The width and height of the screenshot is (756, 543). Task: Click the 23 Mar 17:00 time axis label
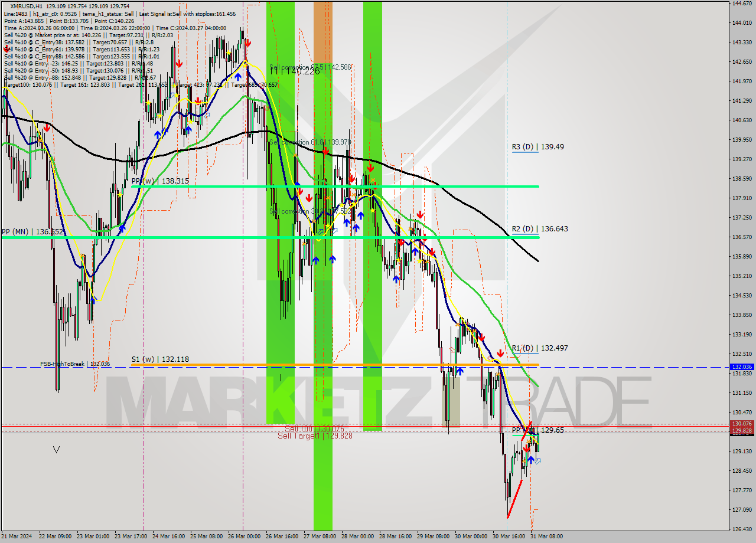(x=131, y=537)
